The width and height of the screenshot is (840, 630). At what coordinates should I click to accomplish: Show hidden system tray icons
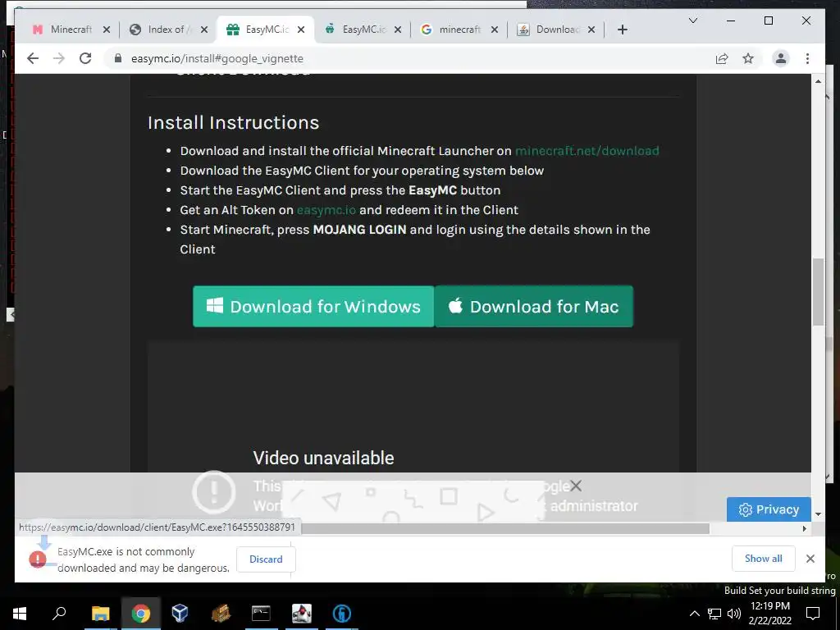click(x=694, y=614)
